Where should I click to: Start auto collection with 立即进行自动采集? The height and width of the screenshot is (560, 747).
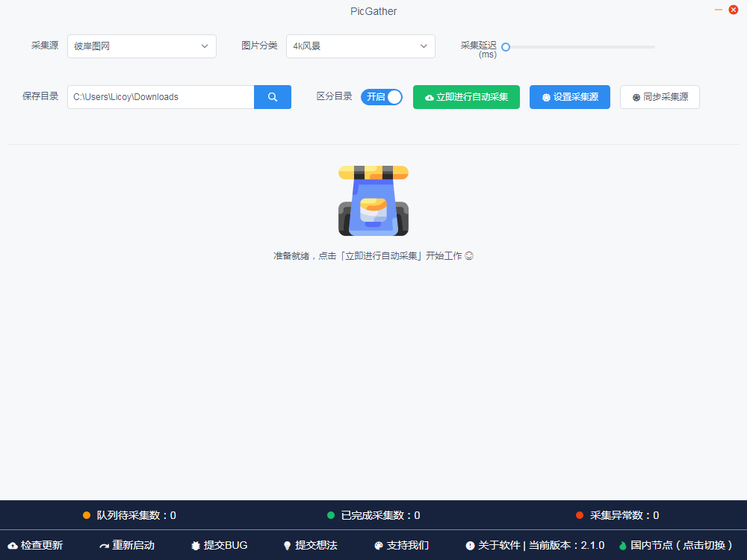tap(466, 97)
